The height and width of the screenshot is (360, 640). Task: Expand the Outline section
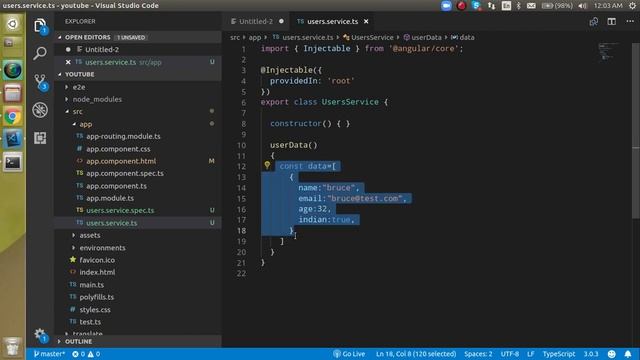pyautogui.click(x=138, y=341)
